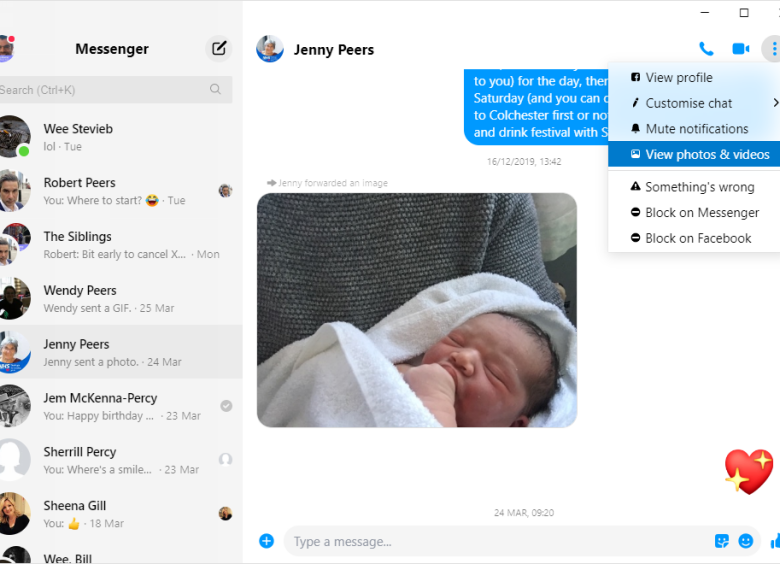Open the forwarded baby photo
The width and height of the screenshot is (780, 564).
(416, 310)
